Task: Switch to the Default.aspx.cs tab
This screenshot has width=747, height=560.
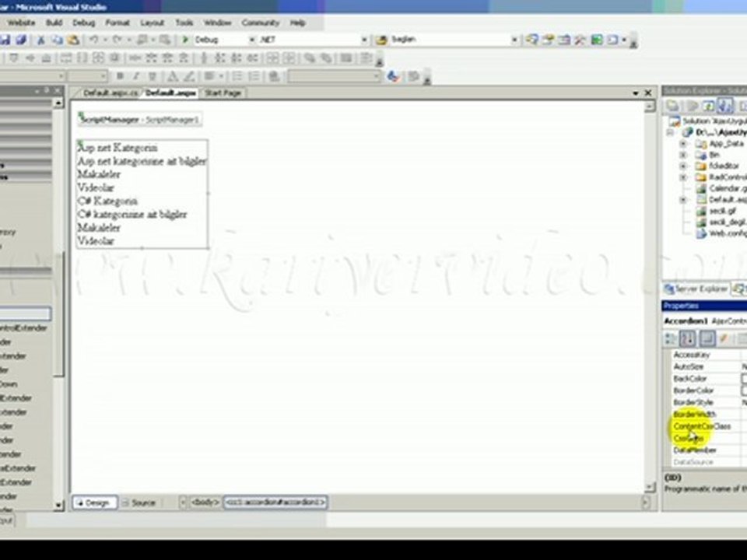Action: [x=110, y=93]
